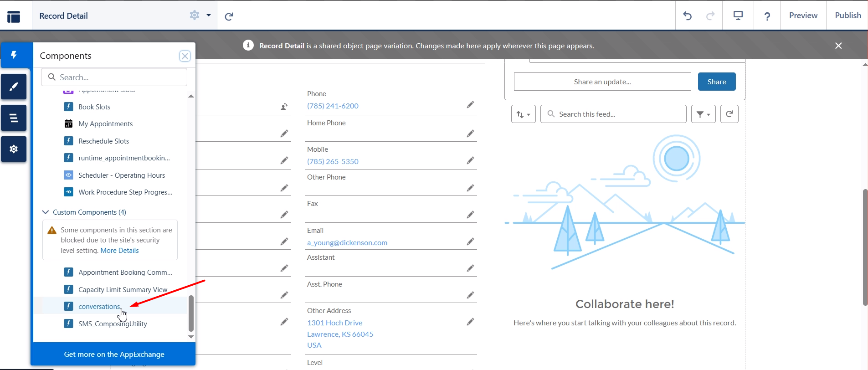Open the a_young@dickenson.com email link
868x370 pixels.
coord(347,242)
